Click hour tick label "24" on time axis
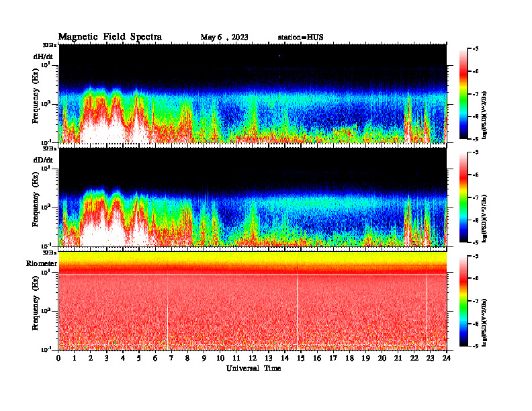 click(447, 358)
